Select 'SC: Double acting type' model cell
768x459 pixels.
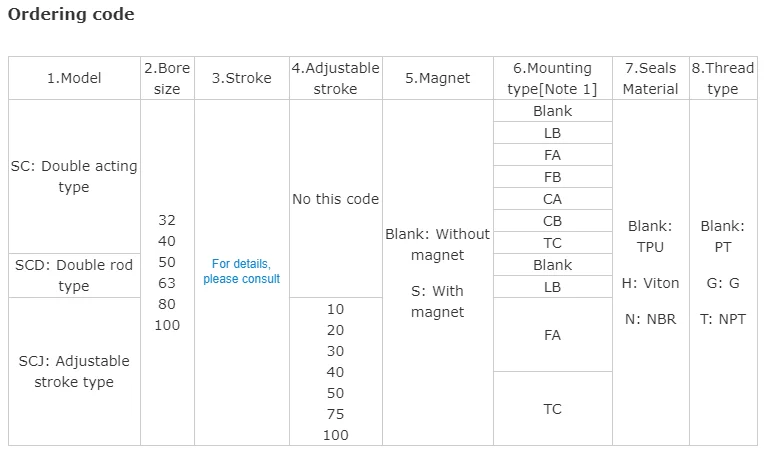[x=74, y=177]
